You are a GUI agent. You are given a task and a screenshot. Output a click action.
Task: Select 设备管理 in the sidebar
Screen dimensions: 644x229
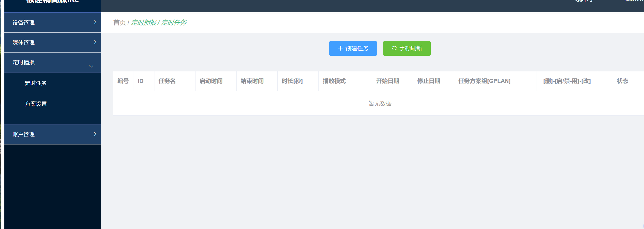(x=24, y=22)
